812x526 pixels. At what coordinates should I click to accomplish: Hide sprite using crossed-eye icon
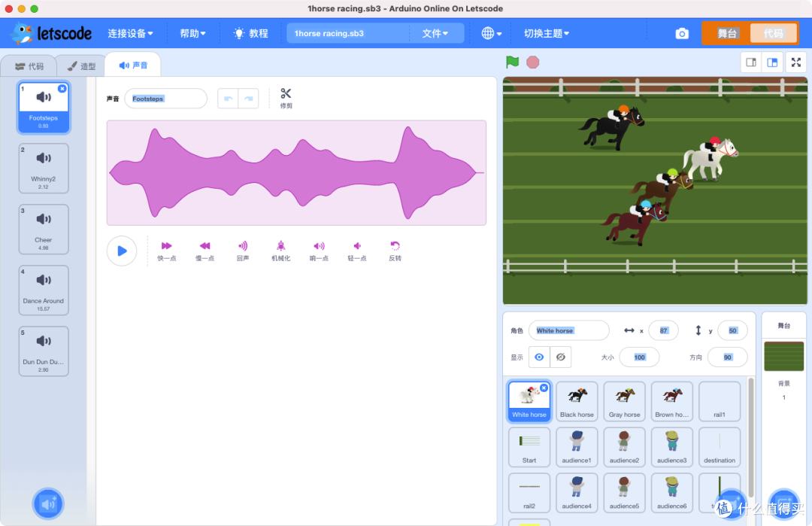point(560,357)
